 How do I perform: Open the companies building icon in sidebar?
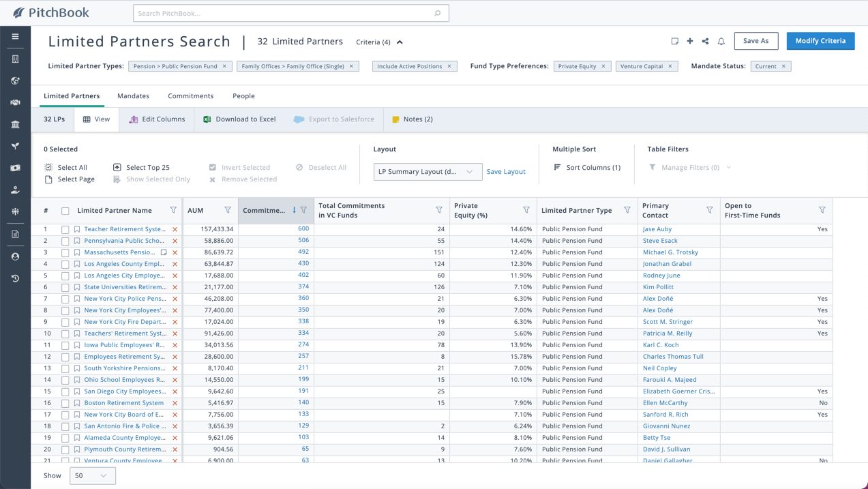15,59
